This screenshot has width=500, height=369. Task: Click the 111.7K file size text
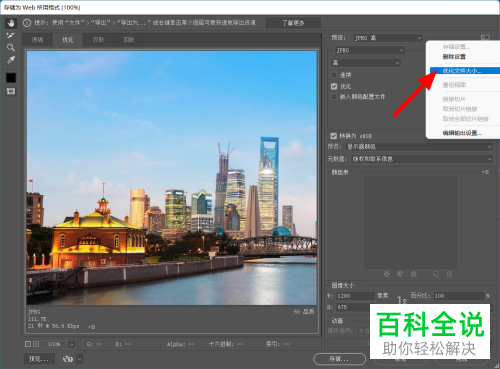pos(37,319)
